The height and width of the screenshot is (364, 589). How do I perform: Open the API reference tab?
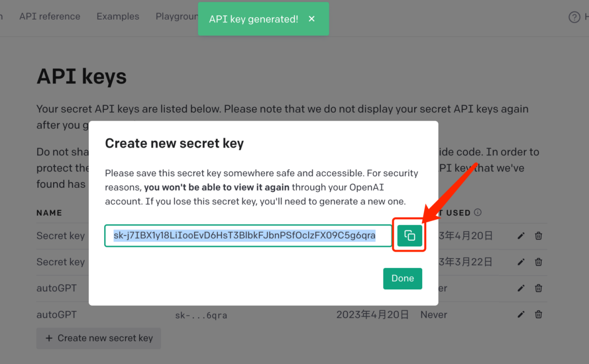50,16
